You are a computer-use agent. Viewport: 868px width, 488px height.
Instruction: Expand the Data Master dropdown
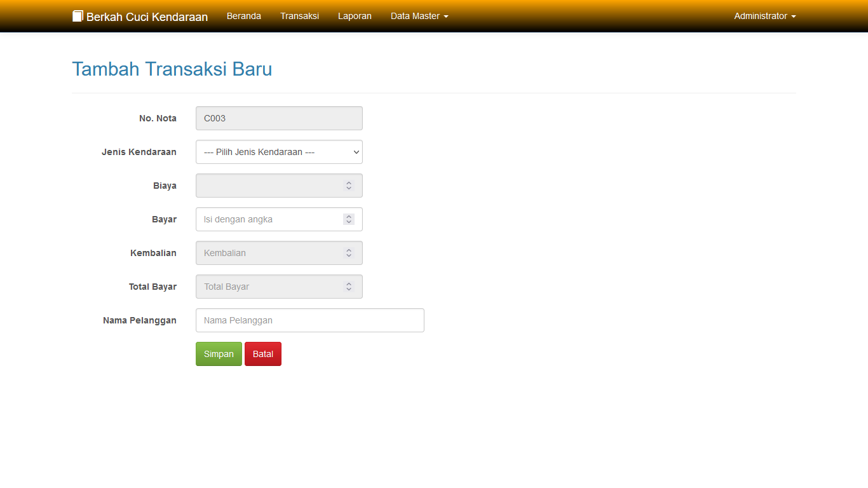[419, 16]
